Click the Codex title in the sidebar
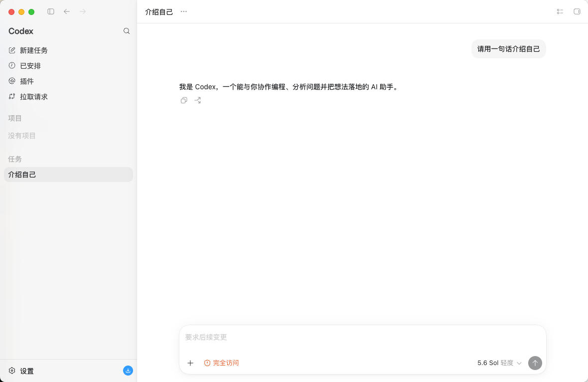The width and height of the screenshot is (588, 382). coord(21,31)
